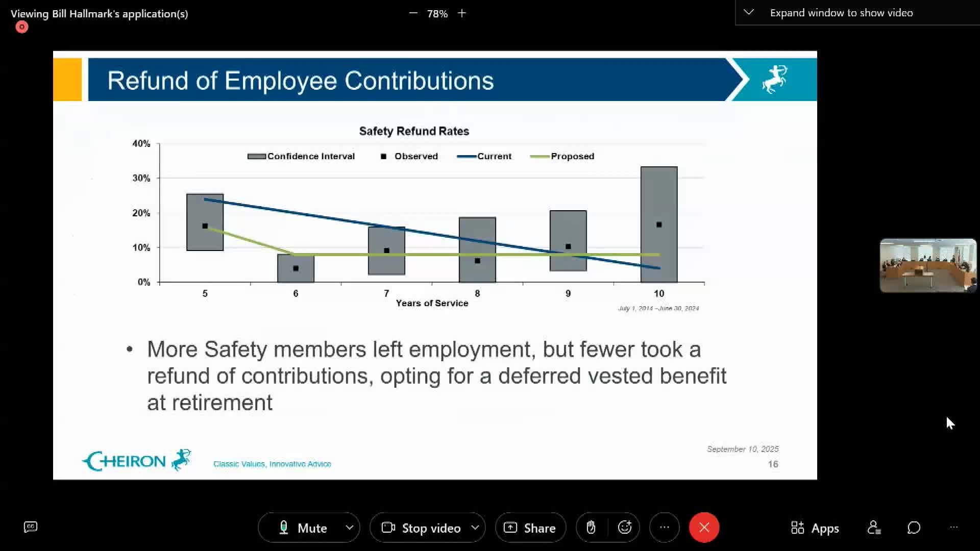Open reactions emoji icon
Viewport: 980px width, 551px height.
[625, 528]
